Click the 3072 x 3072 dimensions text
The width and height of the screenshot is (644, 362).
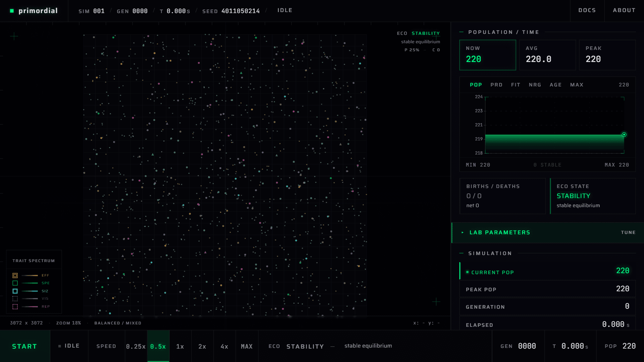tap(26, 323)
